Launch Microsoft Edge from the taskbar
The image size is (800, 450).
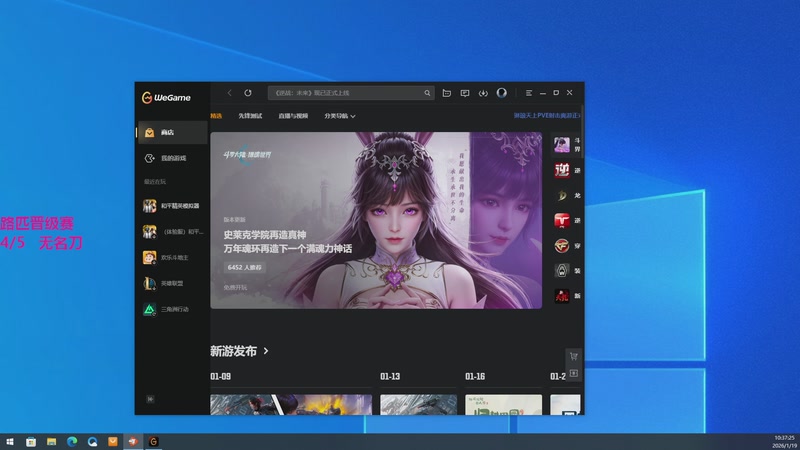[x=72, y=442]
